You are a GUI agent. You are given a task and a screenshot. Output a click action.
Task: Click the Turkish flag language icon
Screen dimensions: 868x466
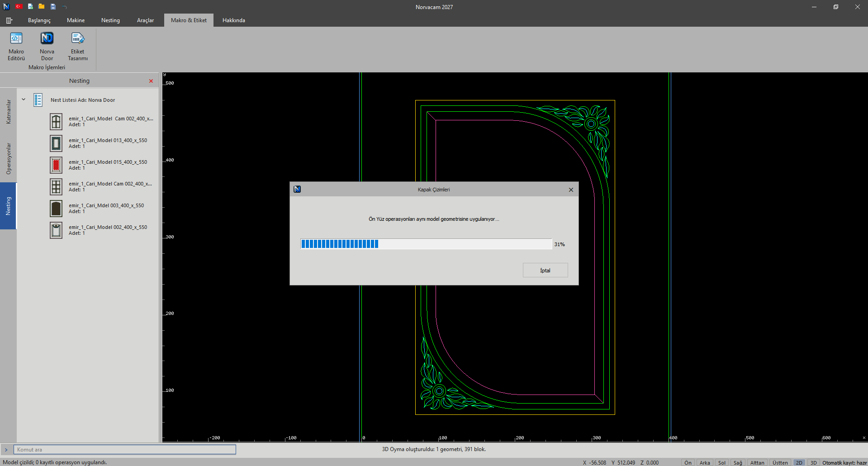point(19,6)
